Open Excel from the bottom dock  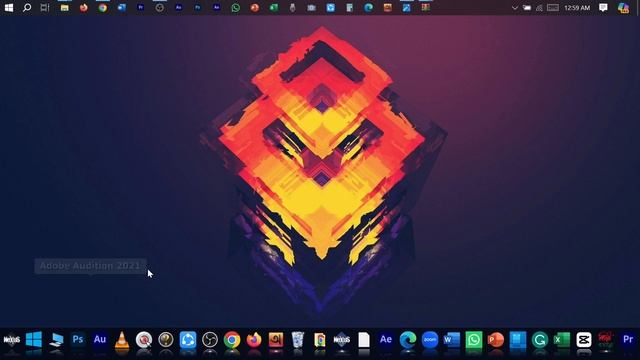(x=562, y=340)
